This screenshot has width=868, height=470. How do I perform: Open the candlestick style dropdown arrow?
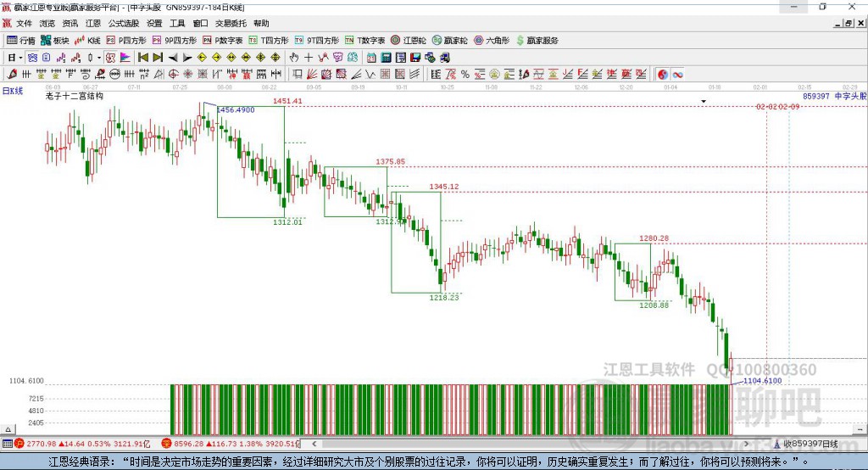(x=99, y=58)
